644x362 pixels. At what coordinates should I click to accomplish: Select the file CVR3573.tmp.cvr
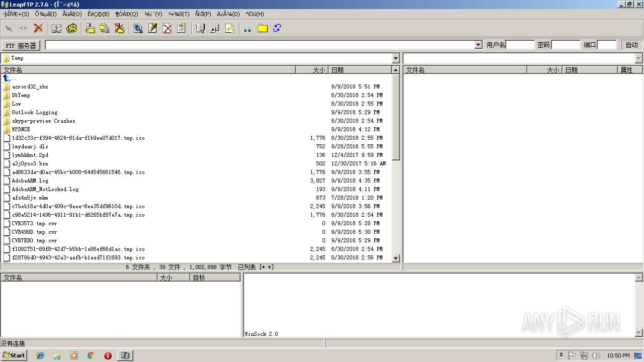(x=34, y=223)
